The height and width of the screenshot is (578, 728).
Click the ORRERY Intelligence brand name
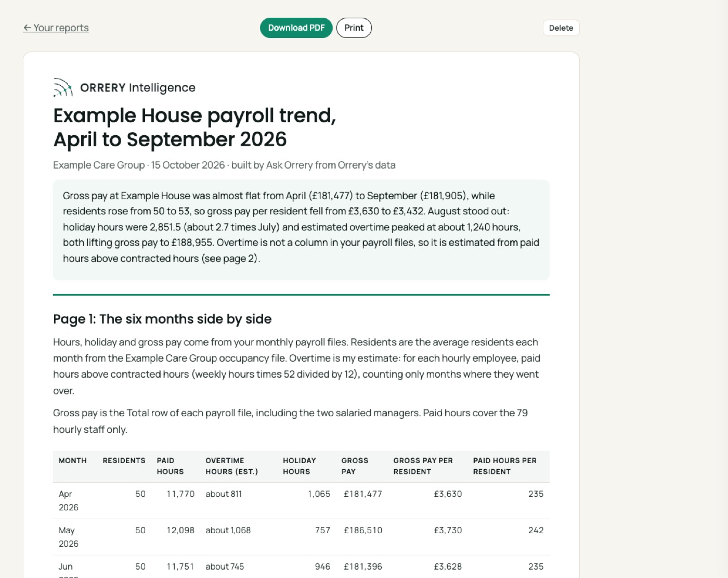pos(138,87)
